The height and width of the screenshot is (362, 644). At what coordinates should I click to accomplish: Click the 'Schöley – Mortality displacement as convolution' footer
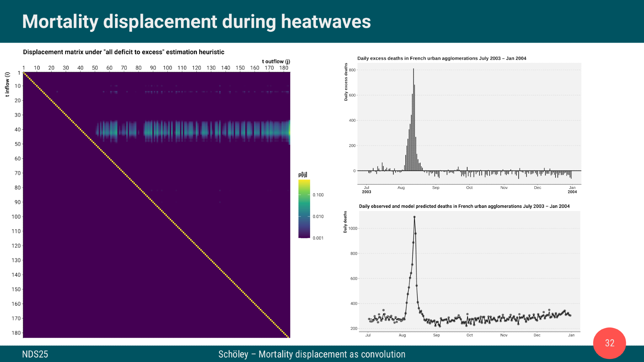point(312,354)
